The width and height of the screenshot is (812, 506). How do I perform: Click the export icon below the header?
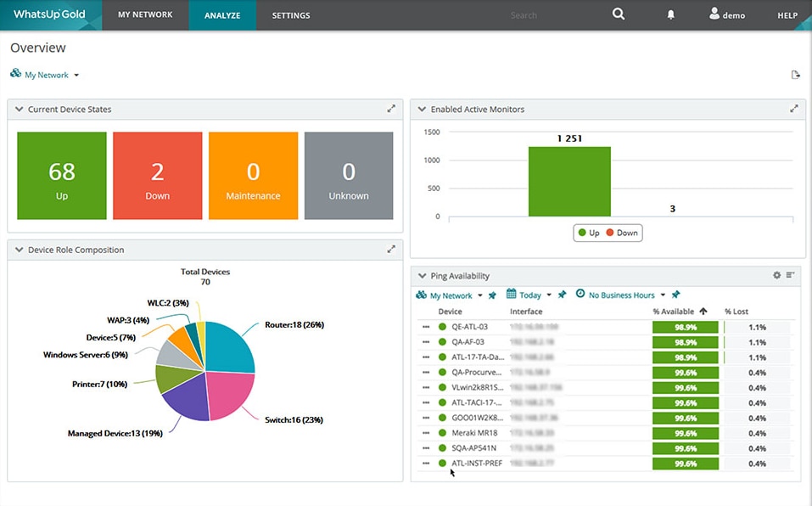tap(795, 75)
